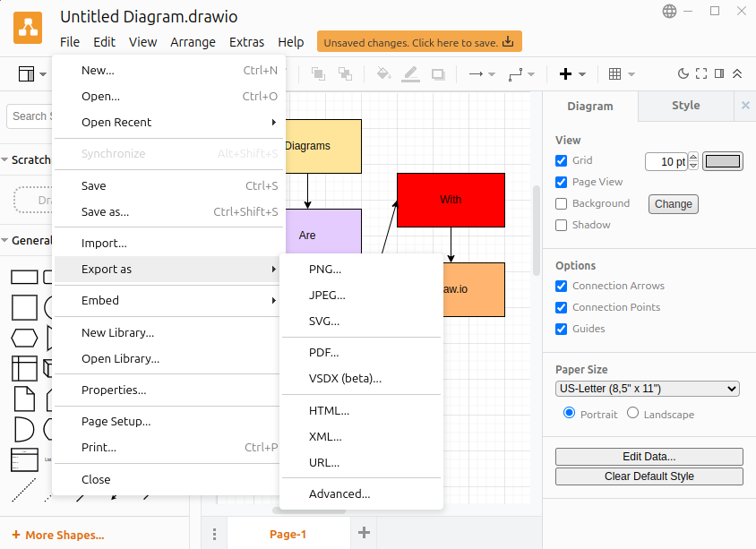
Task: Toggle the Shadow toolbar icon
Action: 438,74
